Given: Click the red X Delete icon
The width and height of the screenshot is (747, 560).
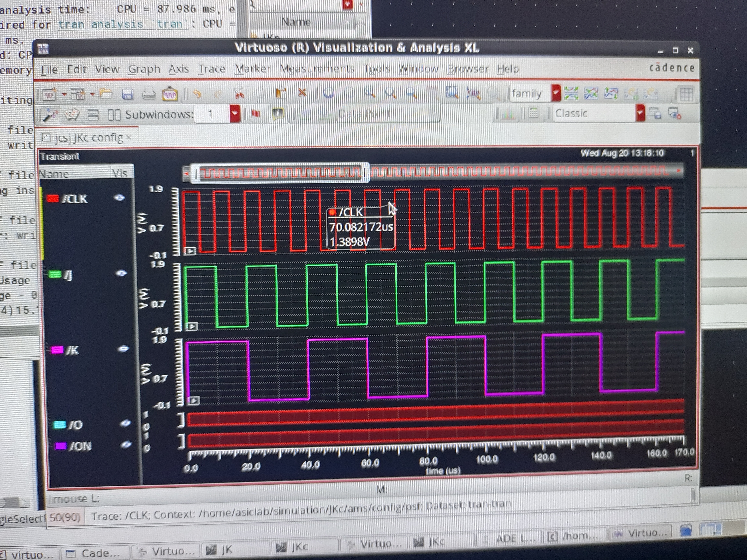Looking at the screenshot, I should tap(302, 93).
